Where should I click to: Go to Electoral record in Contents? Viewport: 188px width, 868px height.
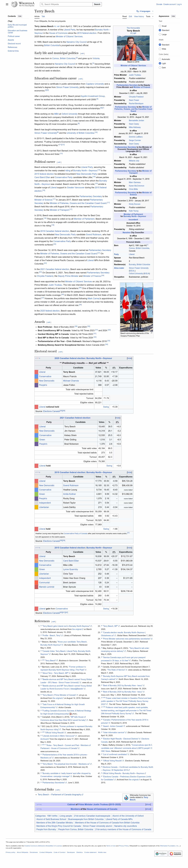[x=14, y=43]
